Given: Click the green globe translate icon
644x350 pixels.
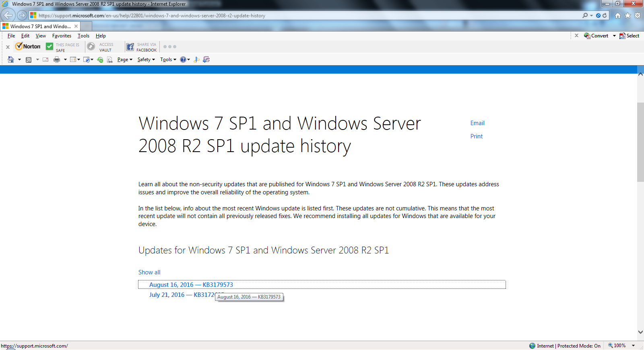Looking at the screenshot, I should 100,60.
